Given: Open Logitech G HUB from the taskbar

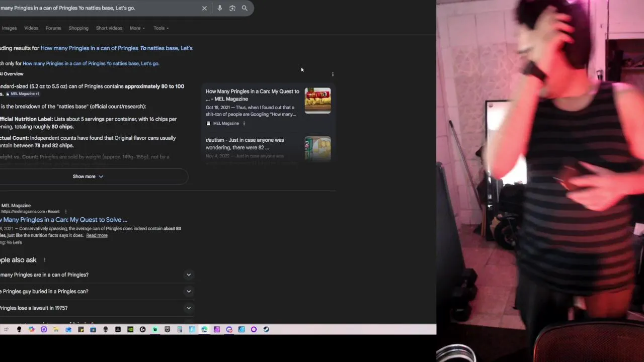Looking at the screenshot, I should pos(142,329).
